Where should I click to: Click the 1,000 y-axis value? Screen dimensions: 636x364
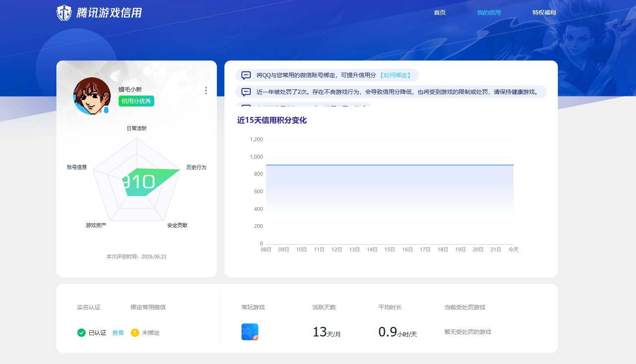tap(256, 157)
